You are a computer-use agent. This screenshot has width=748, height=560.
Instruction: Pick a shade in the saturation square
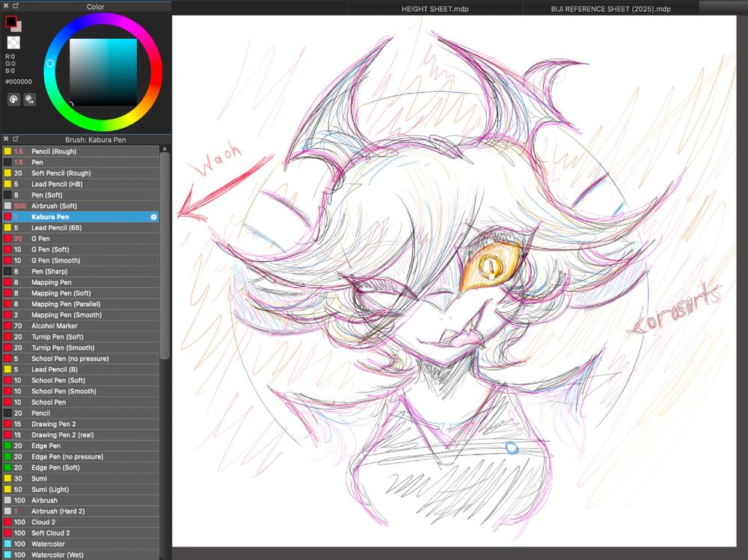pyautogui.click(x=103, y=72)
